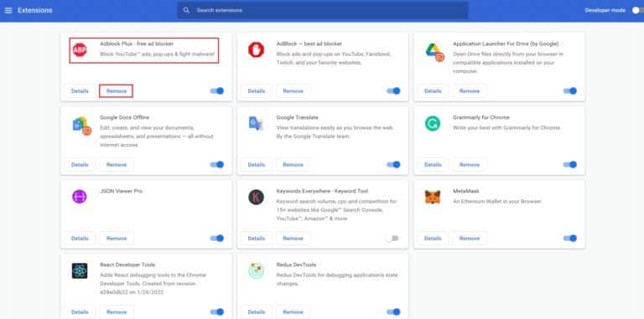The width and height of the screenshot is (644, 319).
Task: Remove Redux DevTools extension
Action: click(x=293, y=312)
